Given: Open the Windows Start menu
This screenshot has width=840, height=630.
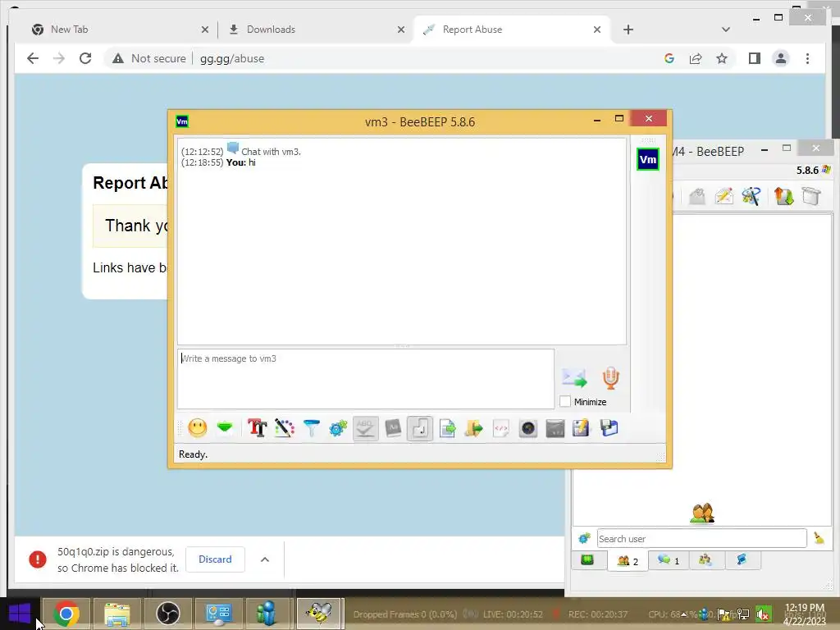Looking at the screenshot, I should [x=20, y=614].
